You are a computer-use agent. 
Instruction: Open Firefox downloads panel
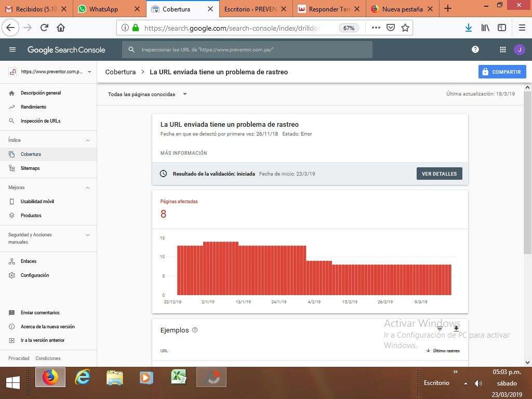469,28
